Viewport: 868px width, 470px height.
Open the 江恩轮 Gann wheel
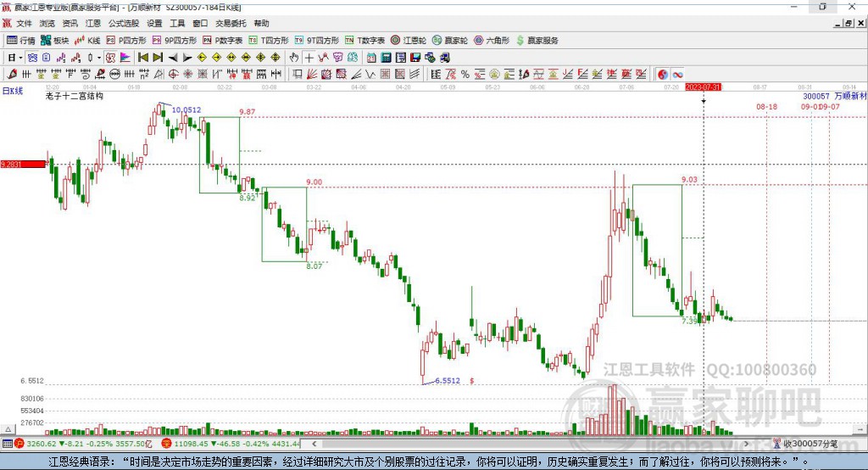409,41
